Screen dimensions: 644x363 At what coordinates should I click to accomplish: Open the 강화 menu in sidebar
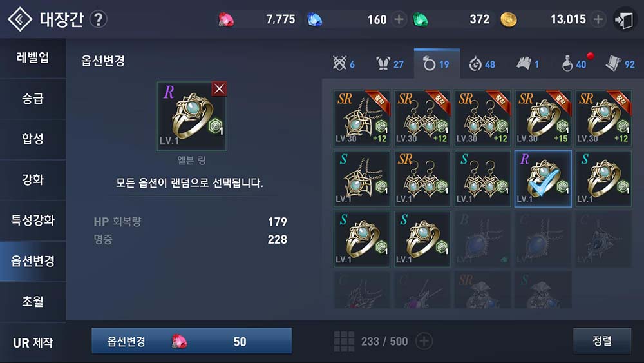[33, 180]
